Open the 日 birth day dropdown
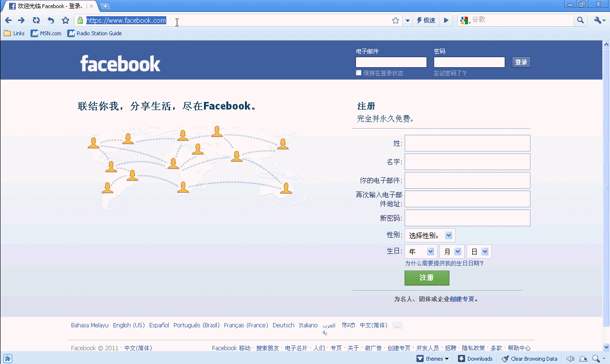 [479, 252]
